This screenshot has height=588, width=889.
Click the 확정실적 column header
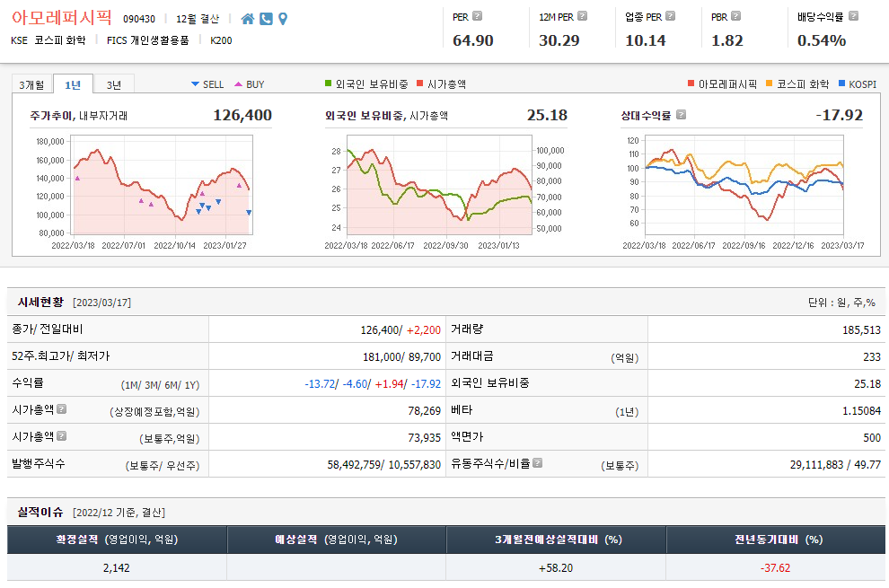(117, 540)
